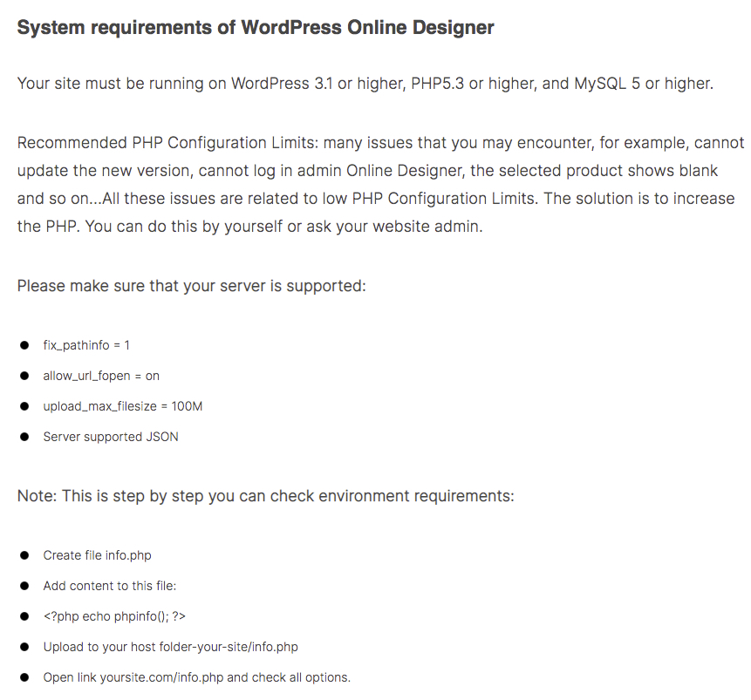Click the bullet before Server supported JSON
The width and height of the screenshot is (751, 700).
24,437
